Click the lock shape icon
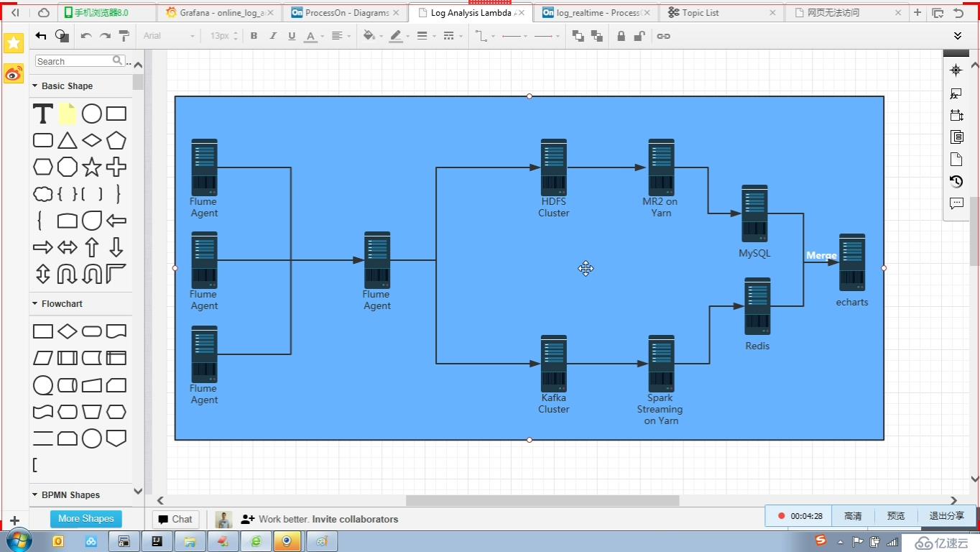 [621, 36]
